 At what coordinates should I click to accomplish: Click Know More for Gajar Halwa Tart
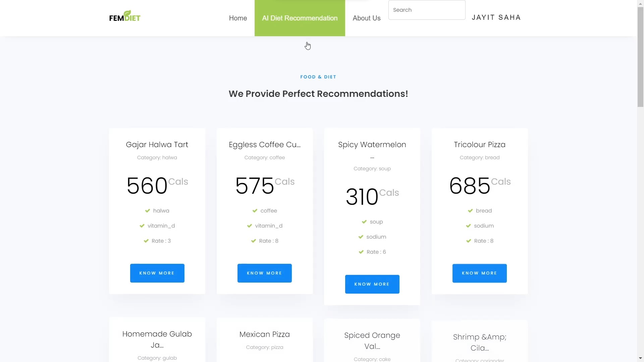(x=157, y=273)
